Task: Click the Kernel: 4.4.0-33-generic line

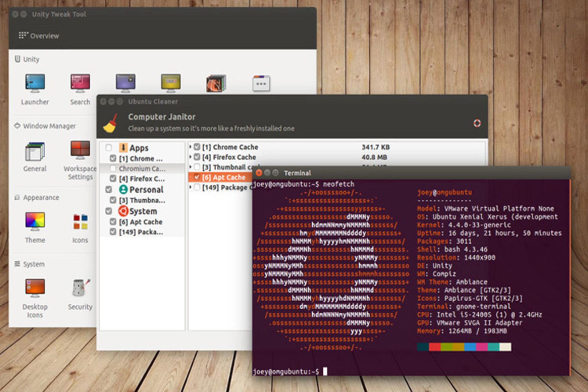Action: click(464, 225)
